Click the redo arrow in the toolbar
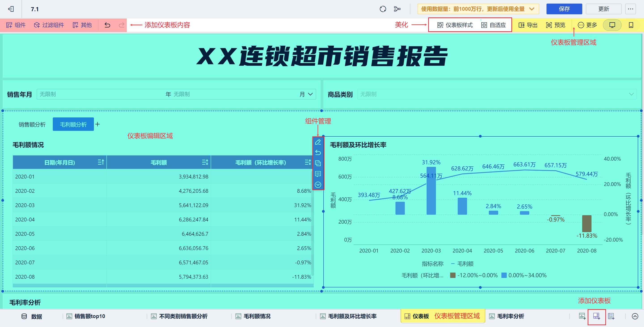 [121, 25]
